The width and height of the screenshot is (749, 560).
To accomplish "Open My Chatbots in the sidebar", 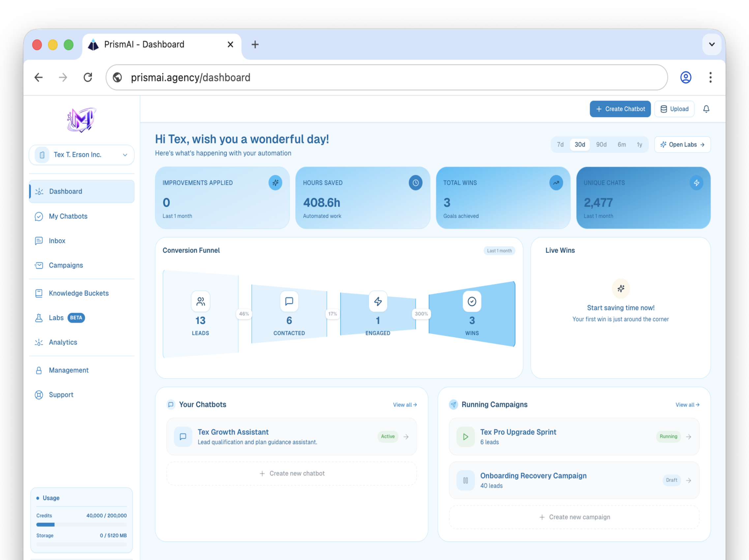I will coord(68,216).
